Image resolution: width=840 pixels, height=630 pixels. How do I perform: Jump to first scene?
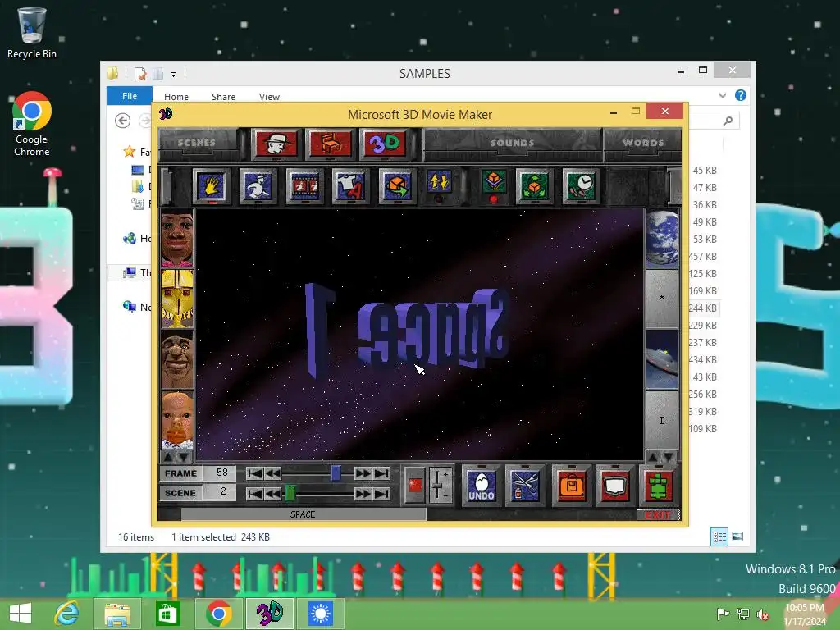click(255, 493)
